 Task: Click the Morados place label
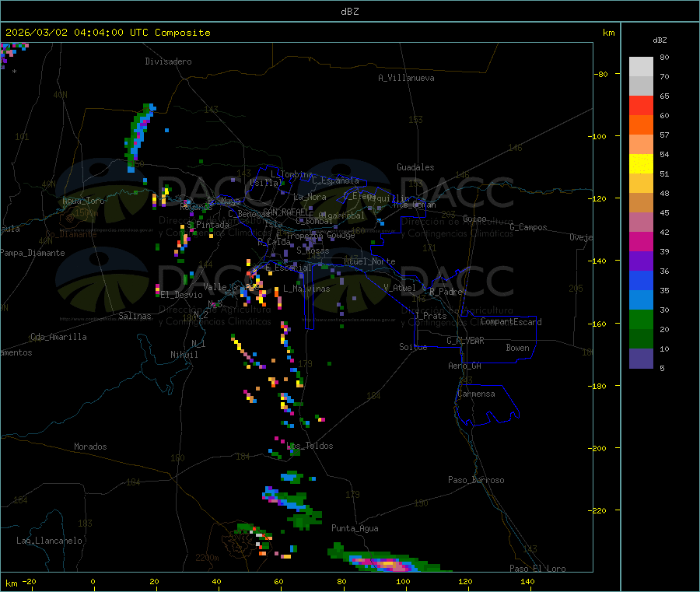90,447
